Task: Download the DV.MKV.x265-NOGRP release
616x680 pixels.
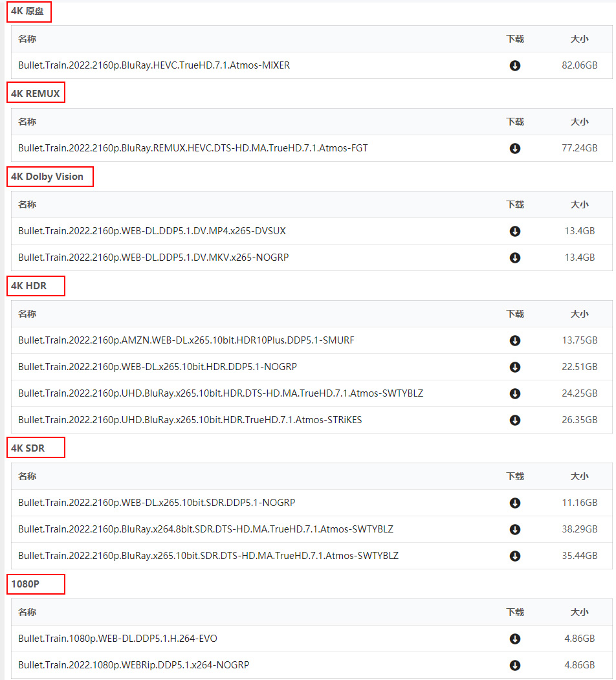Action: click(x=515, y=258)
